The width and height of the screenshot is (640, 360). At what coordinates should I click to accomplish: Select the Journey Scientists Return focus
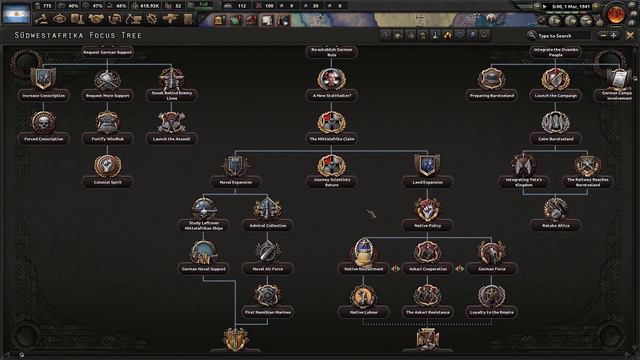(x=331, y=171)
